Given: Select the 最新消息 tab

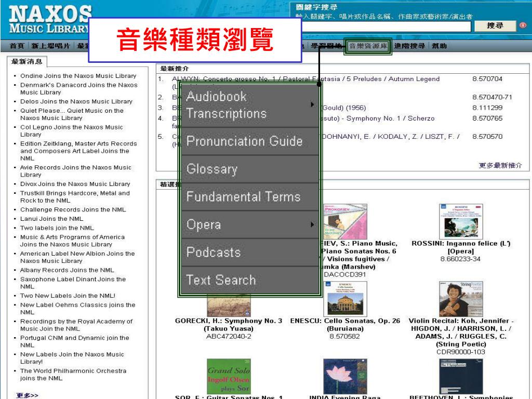Looking at the screenshot, I should (27, 61).
